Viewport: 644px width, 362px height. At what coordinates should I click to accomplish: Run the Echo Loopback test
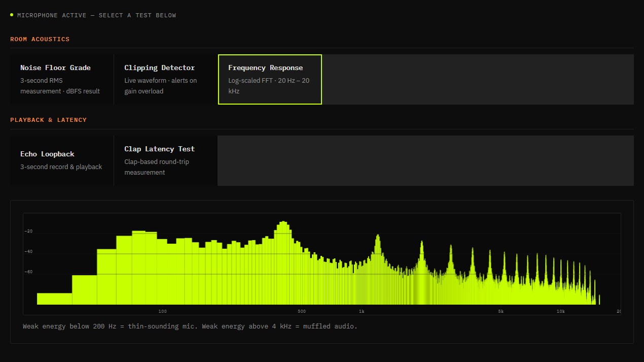click(62, 160)
